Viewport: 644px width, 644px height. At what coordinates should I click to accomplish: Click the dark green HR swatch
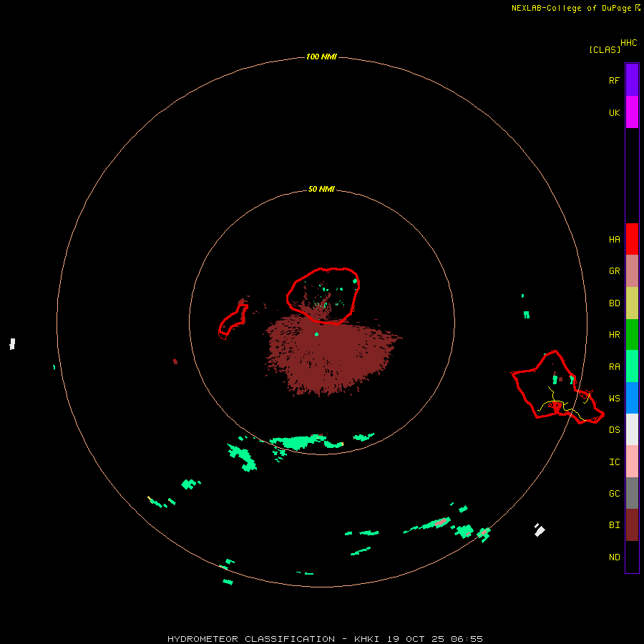click(632, 335)
